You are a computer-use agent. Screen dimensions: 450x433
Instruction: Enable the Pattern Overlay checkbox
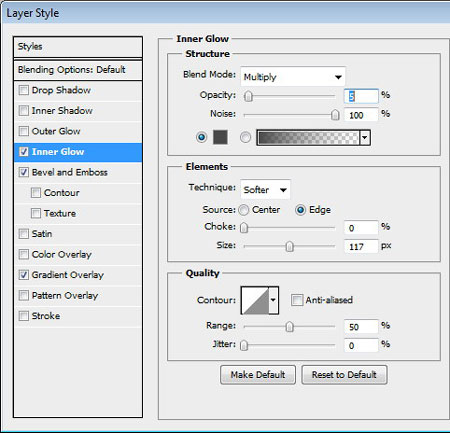click(x=23, y=296)
